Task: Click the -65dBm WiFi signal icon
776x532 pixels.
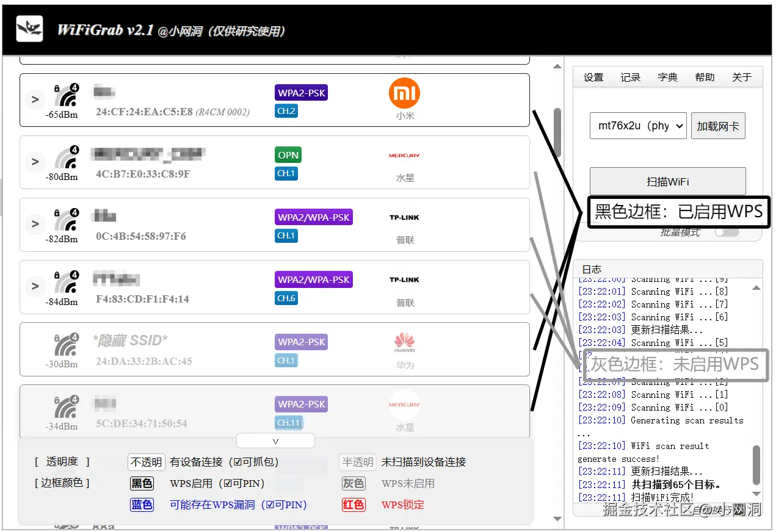Action: [x=65, y=96]
